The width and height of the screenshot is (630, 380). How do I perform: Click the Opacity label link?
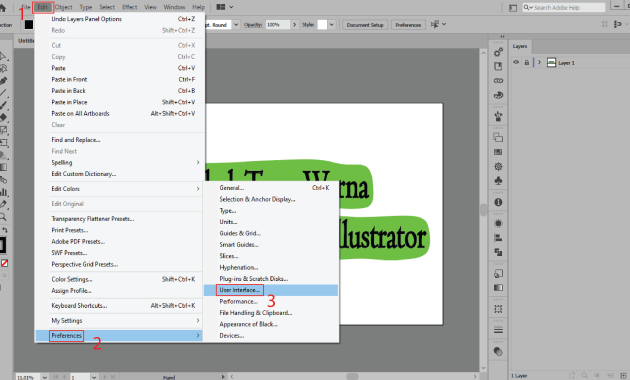[253, 25]
